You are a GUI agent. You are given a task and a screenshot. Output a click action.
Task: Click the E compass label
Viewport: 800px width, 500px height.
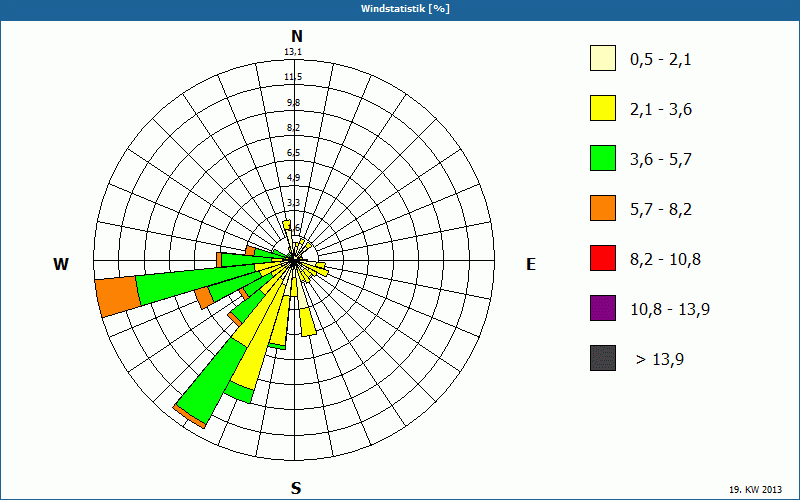[531, 264]
